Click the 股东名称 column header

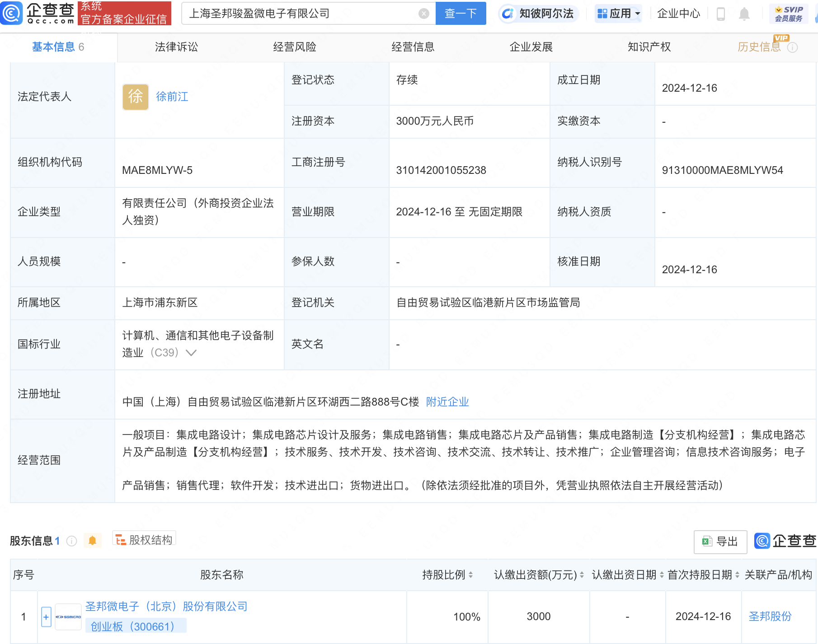coord(222,575)
